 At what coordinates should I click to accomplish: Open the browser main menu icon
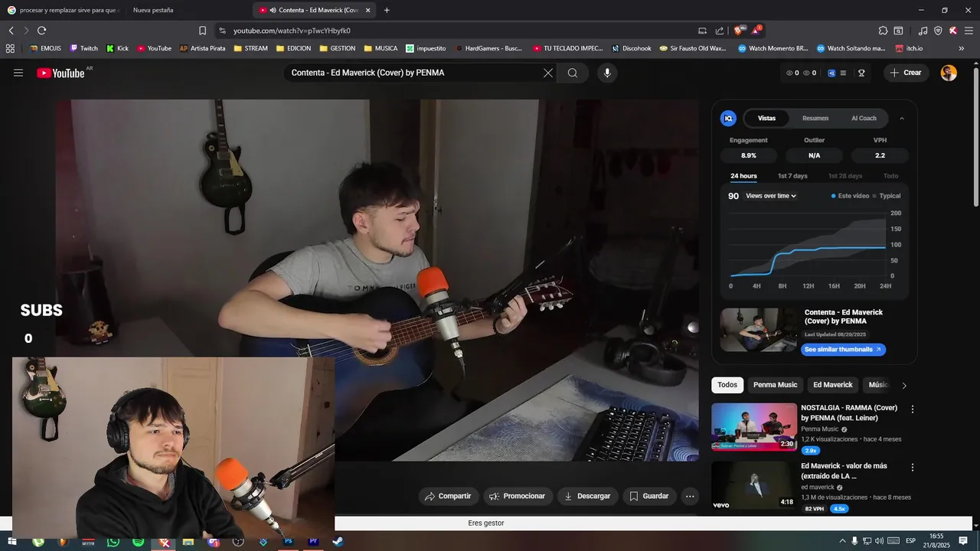[969, 31]
